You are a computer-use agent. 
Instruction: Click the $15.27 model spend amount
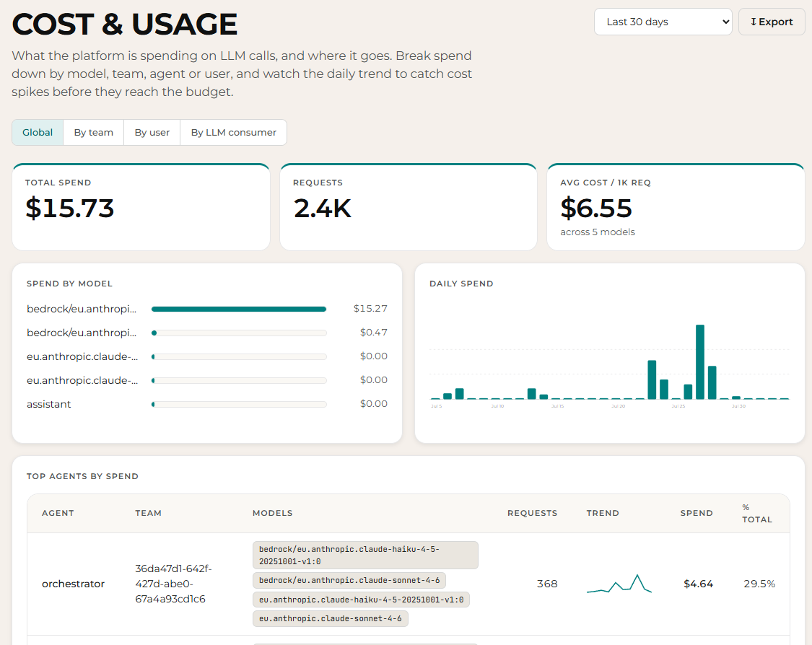370,309
